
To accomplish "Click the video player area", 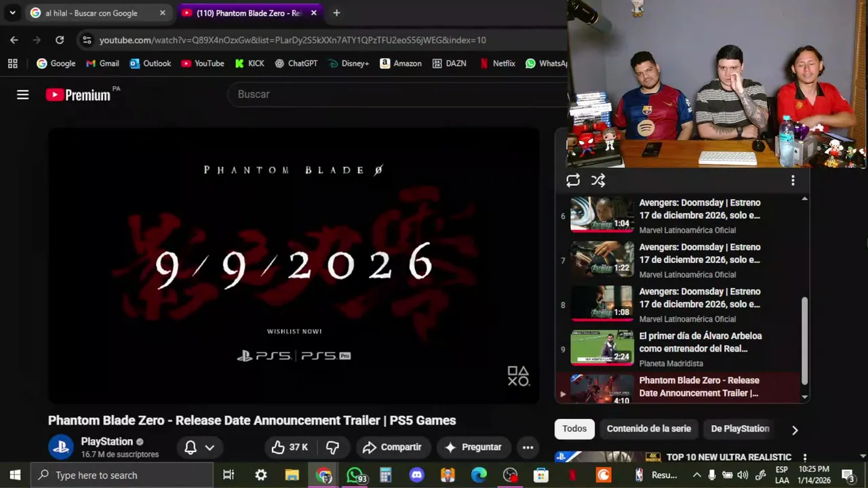I will click(294, 266).
